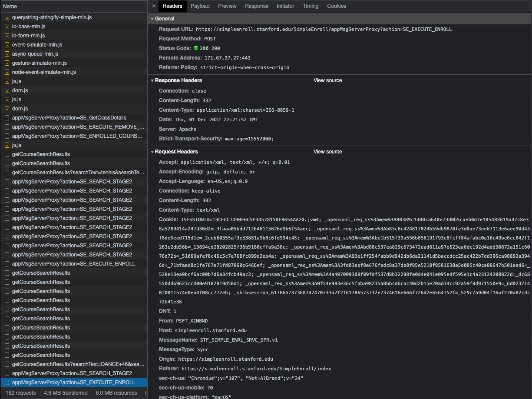The width and height of the screenshot is (532, 399).
Task: Click the JS file icon beside querystring-stringify-simple-min.js
Action: point(7,17)
